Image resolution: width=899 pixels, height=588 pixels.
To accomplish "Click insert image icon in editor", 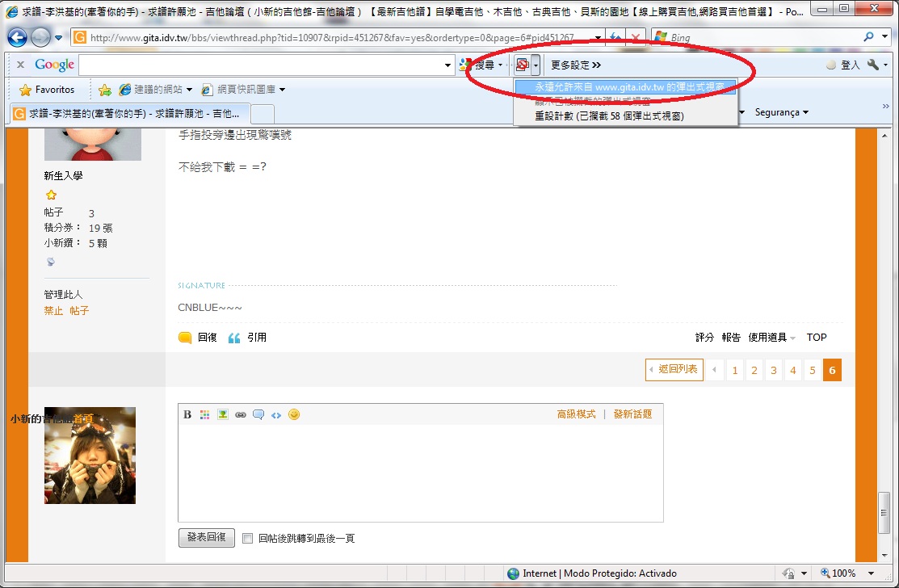I will coord(222,414).
